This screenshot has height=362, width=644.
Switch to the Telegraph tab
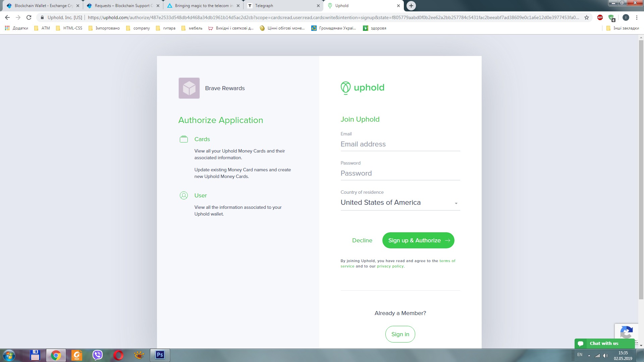point(282,6)
